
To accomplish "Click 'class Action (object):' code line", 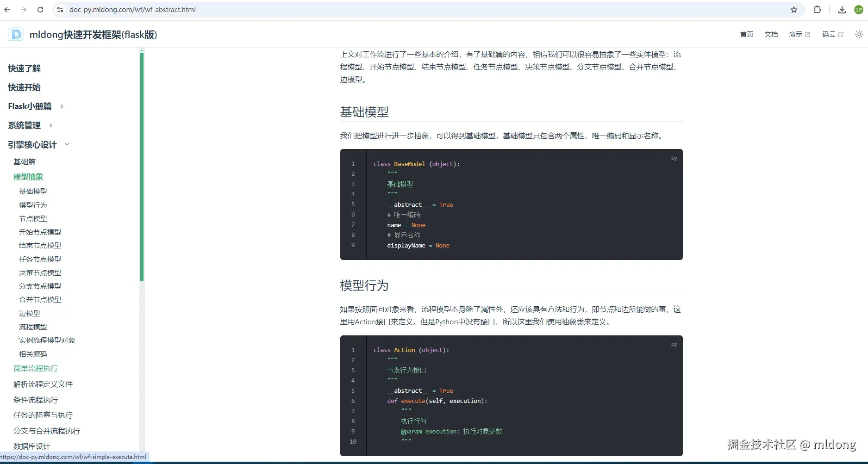I will (x=411, y=350).
